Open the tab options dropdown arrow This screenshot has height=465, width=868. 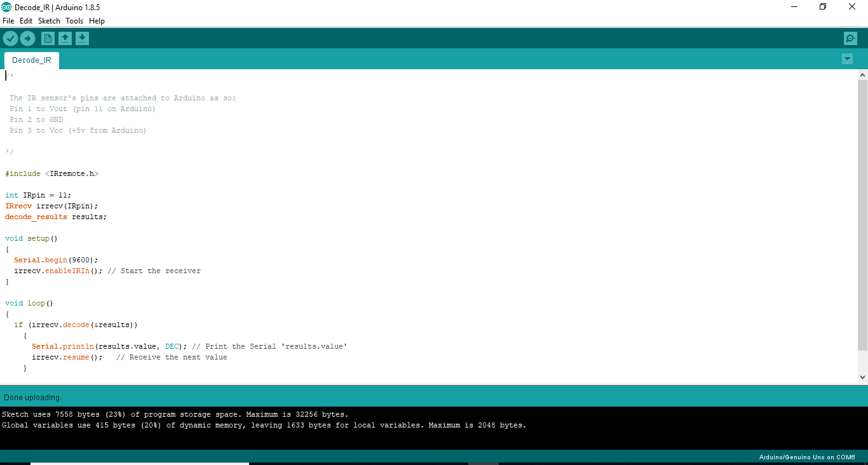click(x=847, y=59)
